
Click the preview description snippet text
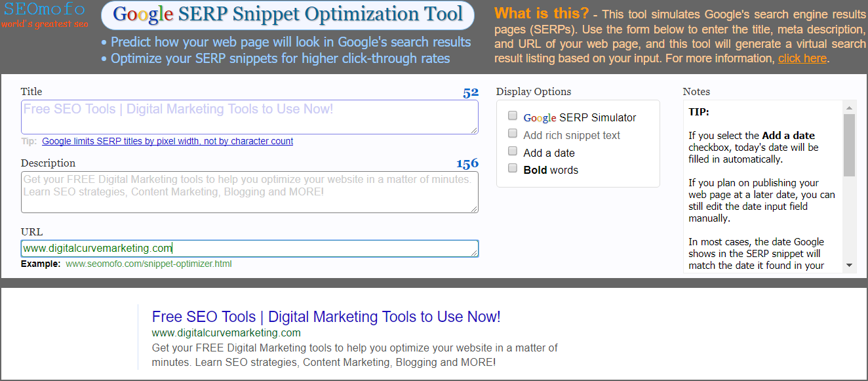tap(355, 355)
